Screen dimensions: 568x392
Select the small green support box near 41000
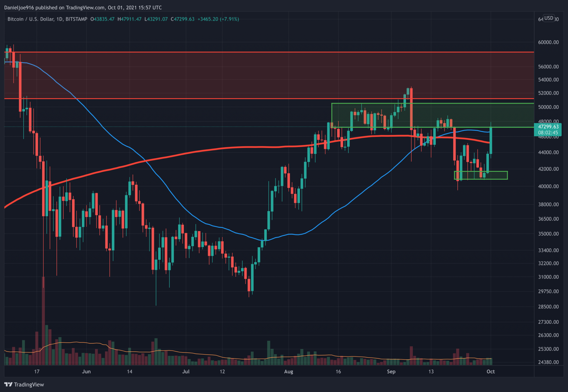[481, 175]
